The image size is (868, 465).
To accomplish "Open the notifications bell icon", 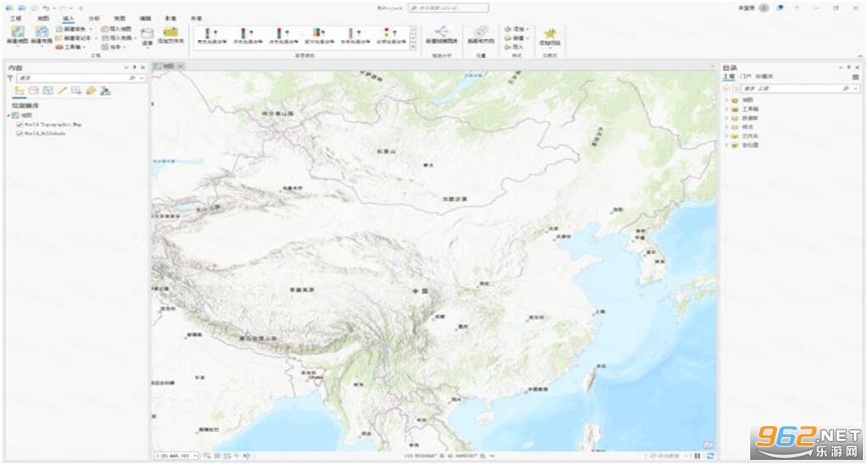I will pos(781,8).
